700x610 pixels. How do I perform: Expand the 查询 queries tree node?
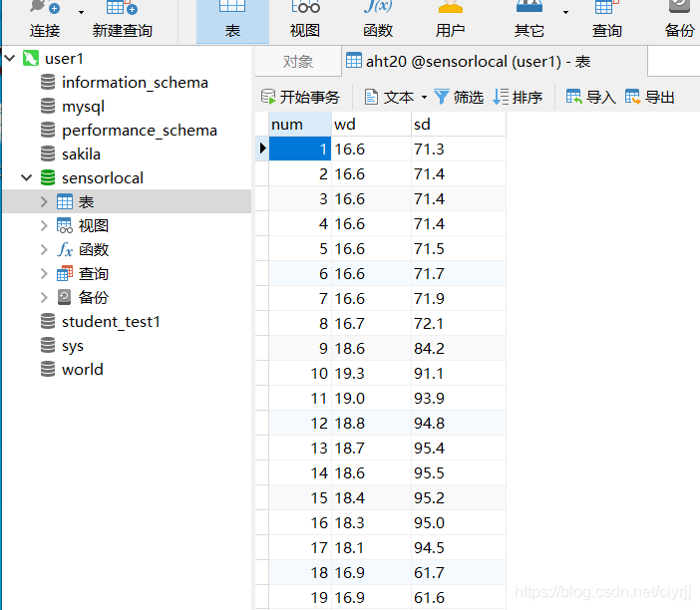pyautogui.click(x=44, y=273)
